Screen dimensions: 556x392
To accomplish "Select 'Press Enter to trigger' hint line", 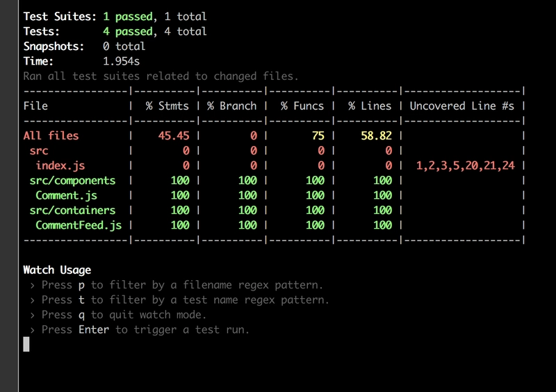I will [x=140, y=329].
